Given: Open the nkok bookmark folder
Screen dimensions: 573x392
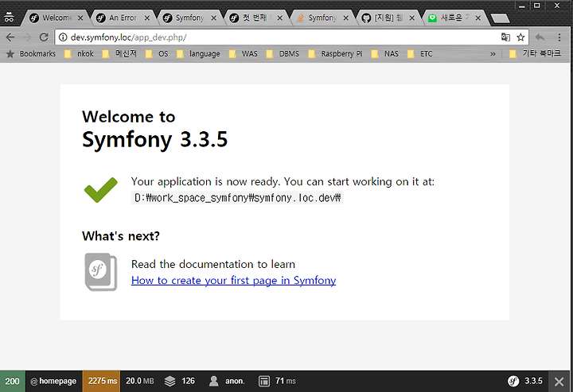Looking at the screenshot, I should coord(79,53).
